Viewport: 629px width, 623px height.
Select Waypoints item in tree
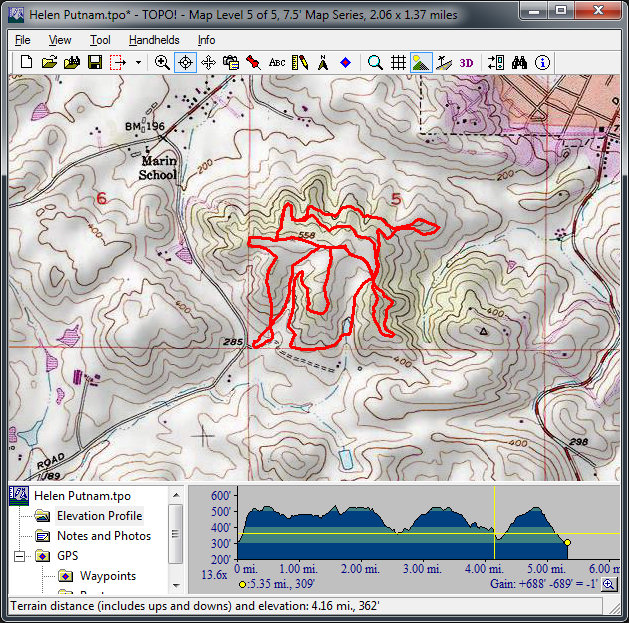click(x=107, y=576)
